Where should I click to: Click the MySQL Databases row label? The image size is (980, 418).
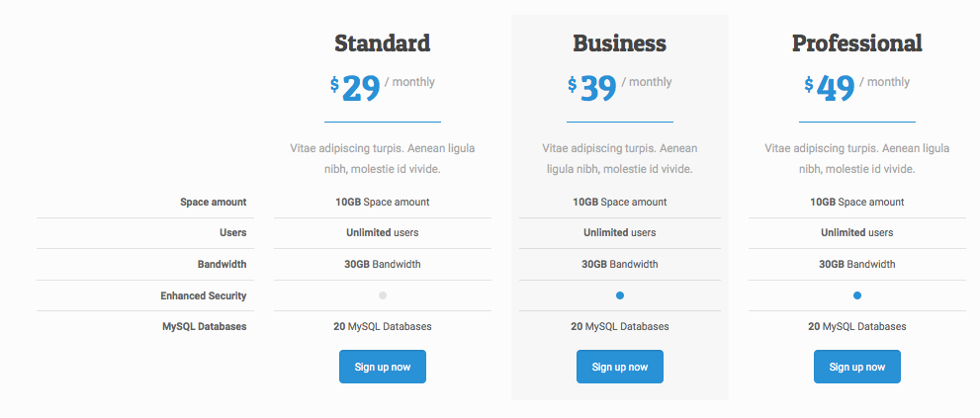pos(204,326)
